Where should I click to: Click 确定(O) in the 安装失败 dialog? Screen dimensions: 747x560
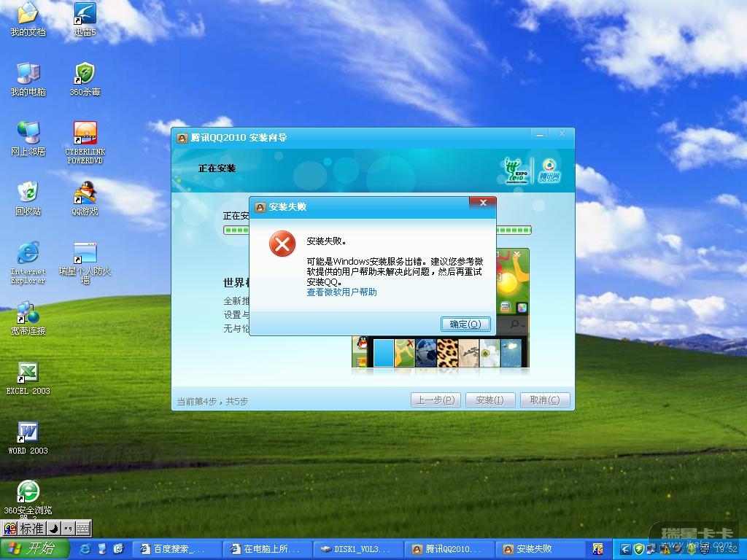click(465, 324)
